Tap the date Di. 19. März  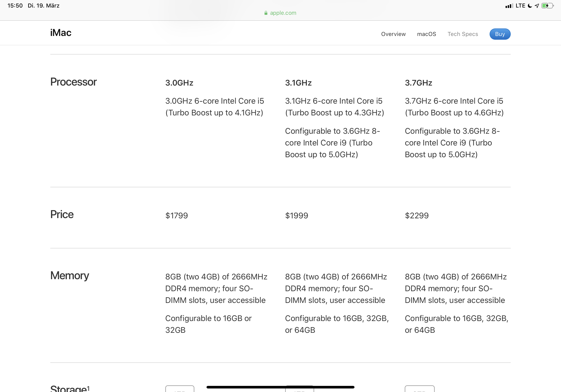click(x=43, y=6)
